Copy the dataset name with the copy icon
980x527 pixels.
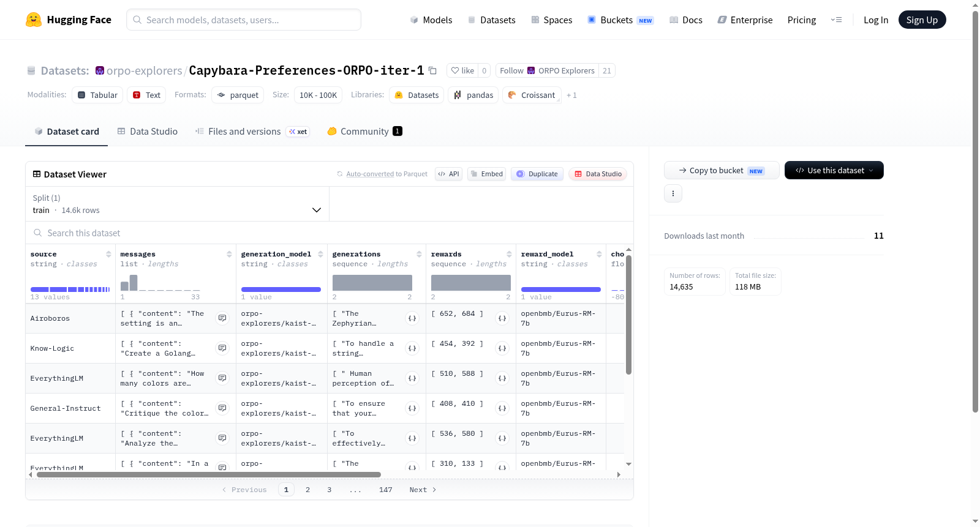(432, 70)
